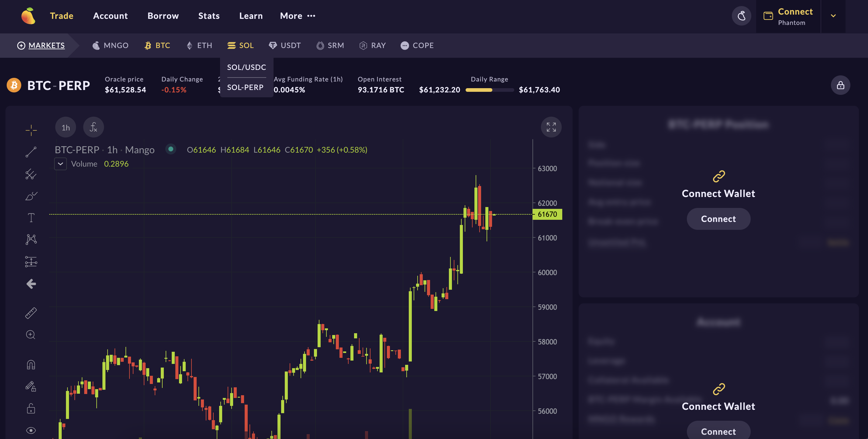This screenshot has height=439, width=868.
Task: Collapse the Volume indicator legend
Action: coord(61,164)
